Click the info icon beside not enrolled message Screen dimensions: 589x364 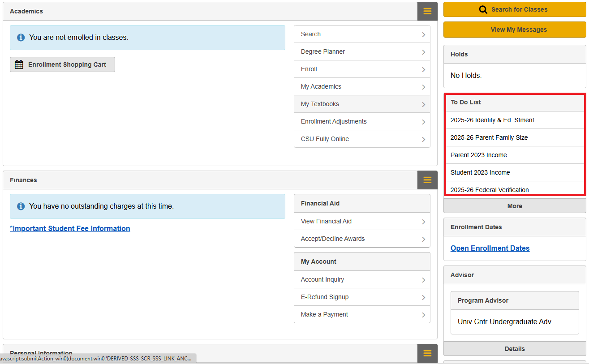21,38
